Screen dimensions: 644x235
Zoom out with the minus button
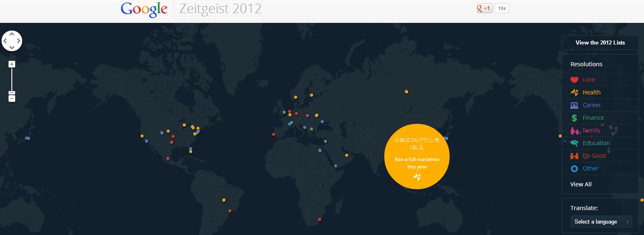coord(12,98)
